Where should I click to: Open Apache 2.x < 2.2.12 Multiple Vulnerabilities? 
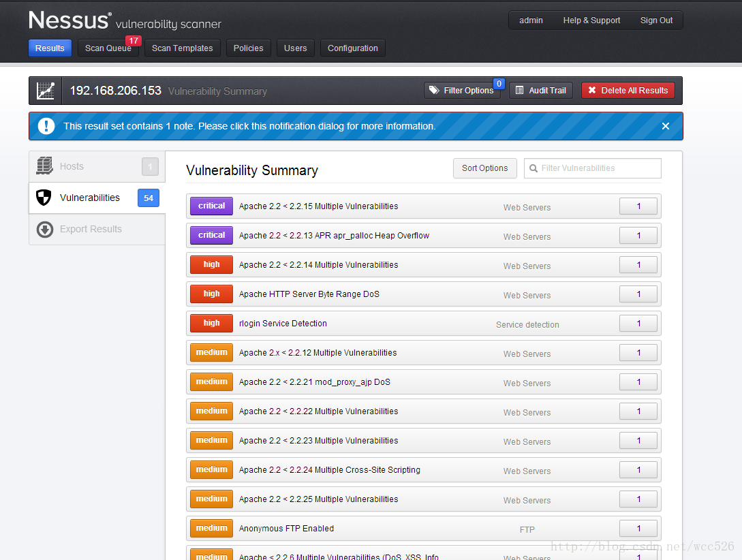pyautogui.click(x=424, y=353)
